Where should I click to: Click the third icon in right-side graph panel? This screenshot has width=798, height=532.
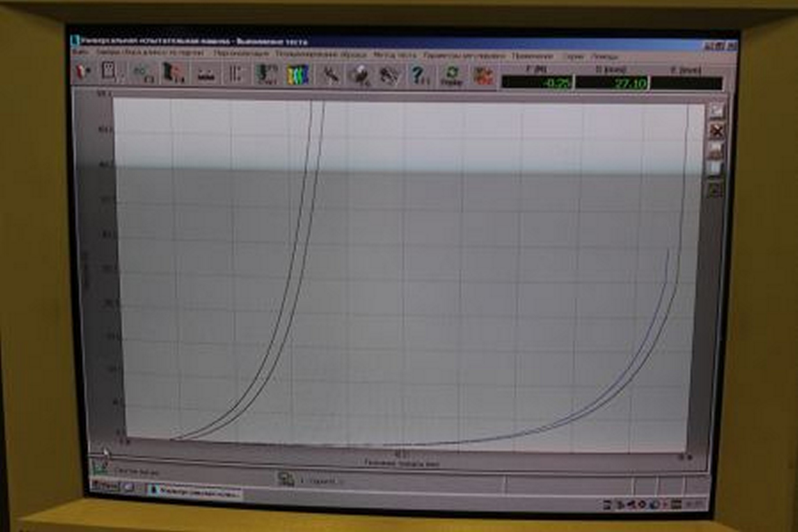(716, 150)
